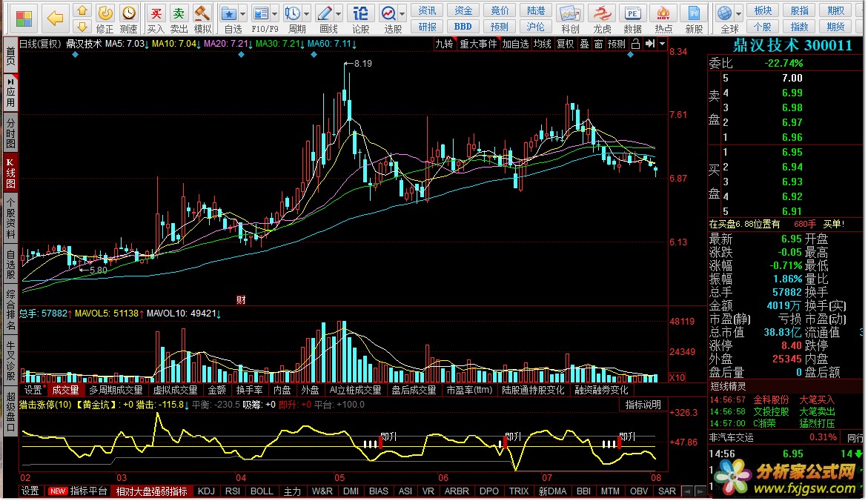This screenshot has width=868, height=501.
Task: Open the 科创 board chart icon
Action: (x=570, y=19)
